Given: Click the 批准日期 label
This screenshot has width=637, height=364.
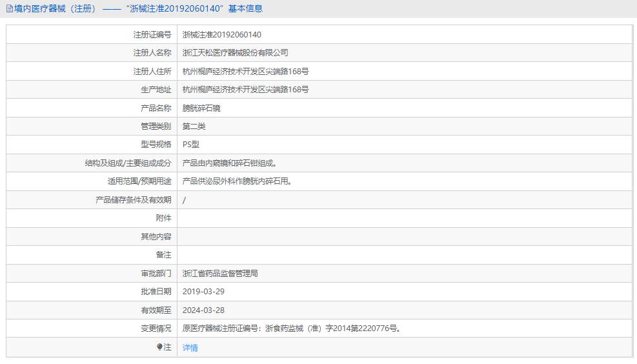Looking at the screenshot, I should pyautogui.click(x=156, y=292).
